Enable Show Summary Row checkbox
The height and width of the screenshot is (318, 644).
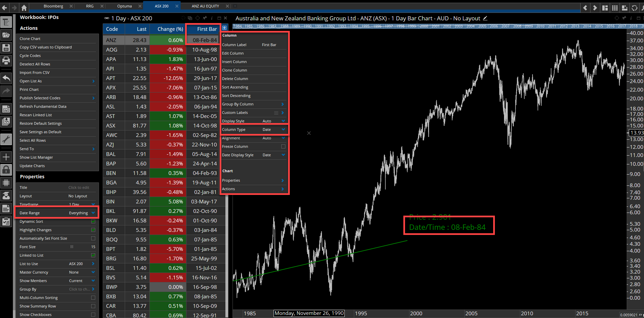tap(93, 306)
